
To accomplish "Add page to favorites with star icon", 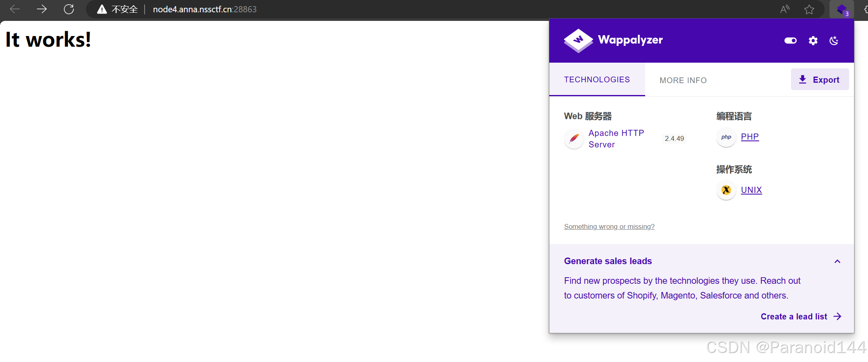I will point(809,9).
